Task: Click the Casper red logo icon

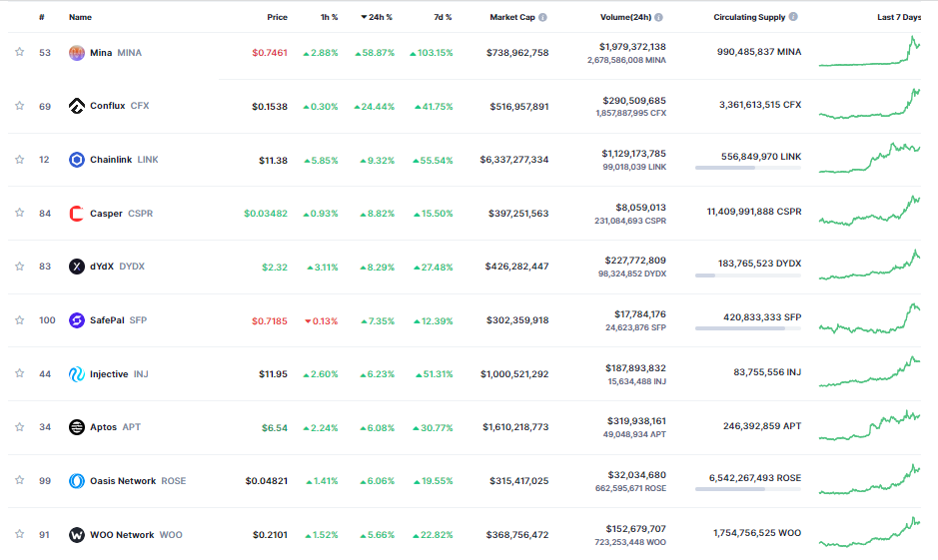Action: point(77,214)
